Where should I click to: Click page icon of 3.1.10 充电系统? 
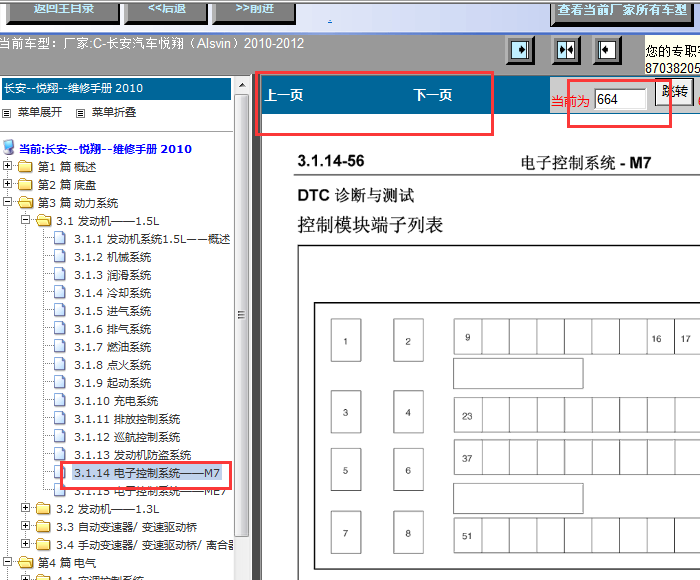(60, 400)
